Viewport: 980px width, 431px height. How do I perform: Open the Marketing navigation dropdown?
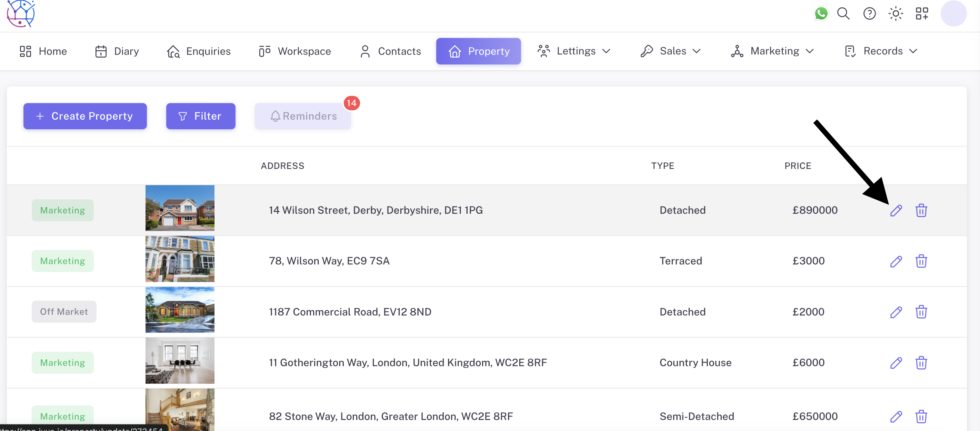point(772,51)
